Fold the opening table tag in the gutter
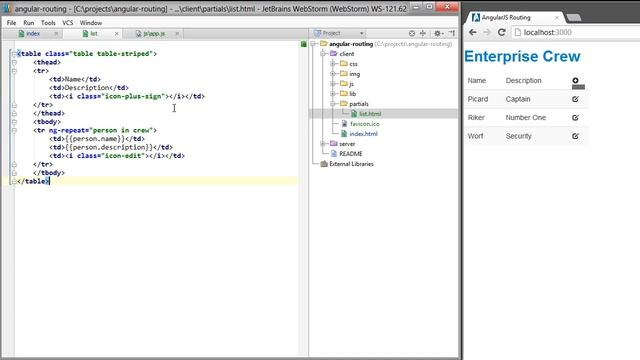The image size is (640, 360). pos(14,53)
